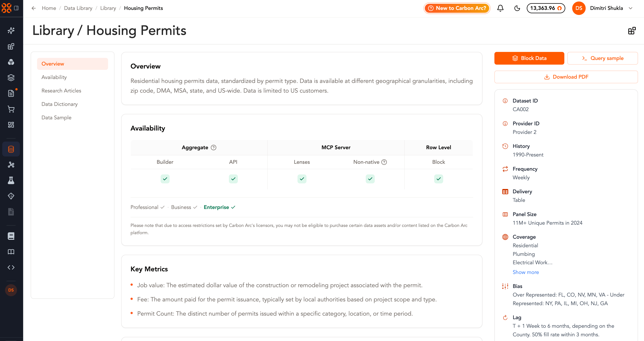The image size is (644, 341).
Task: Go back using the left arrow icon
Action: tap(34, 8)
